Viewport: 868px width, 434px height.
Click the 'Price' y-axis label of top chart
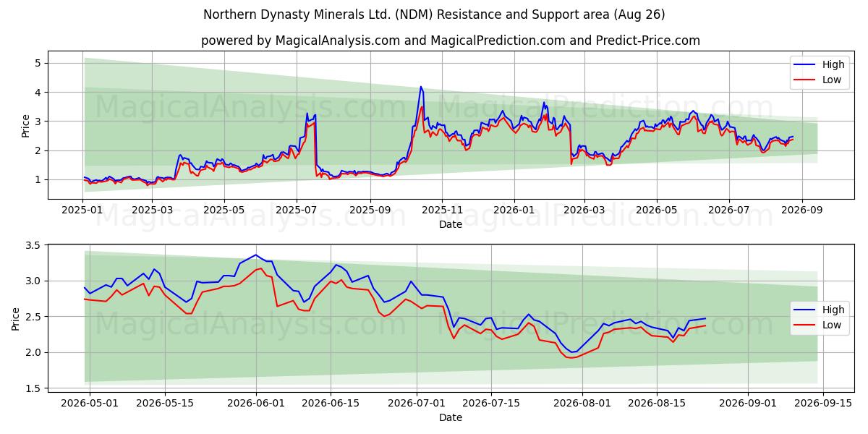click(26, 125)
